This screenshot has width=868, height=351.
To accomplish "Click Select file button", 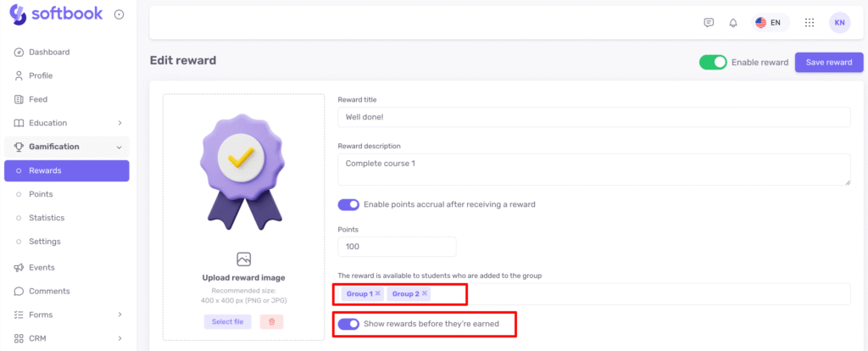I will (x=227, y=321).
